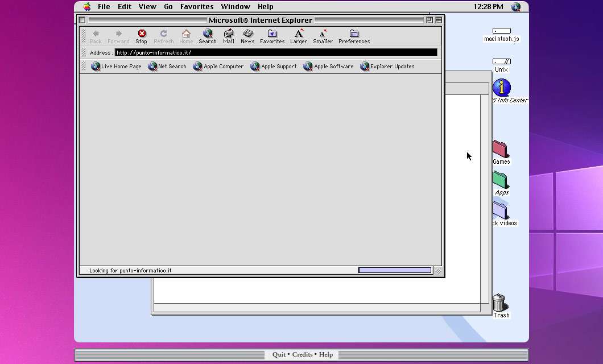Open the Favorites menu in the menu bar
Image resolution: width=603 pixels, height=364 pixels.
[x=197, y=6]
